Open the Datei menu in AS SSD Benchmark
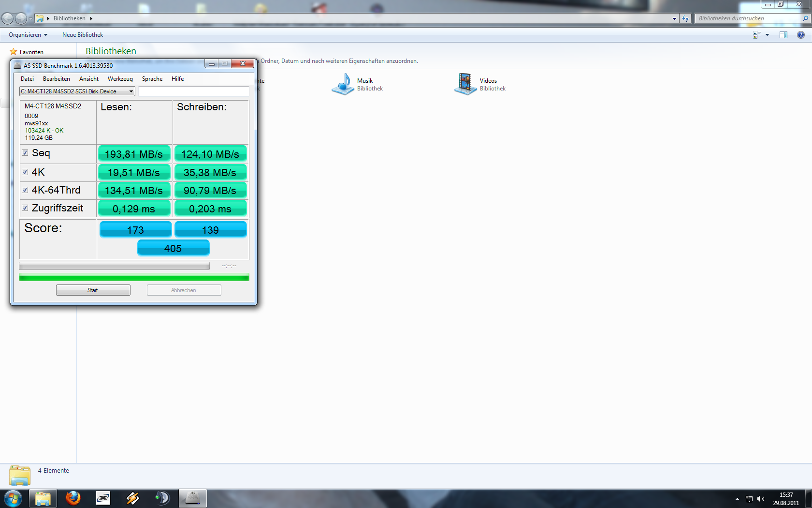The image size is (812, 508). point(27,79)
